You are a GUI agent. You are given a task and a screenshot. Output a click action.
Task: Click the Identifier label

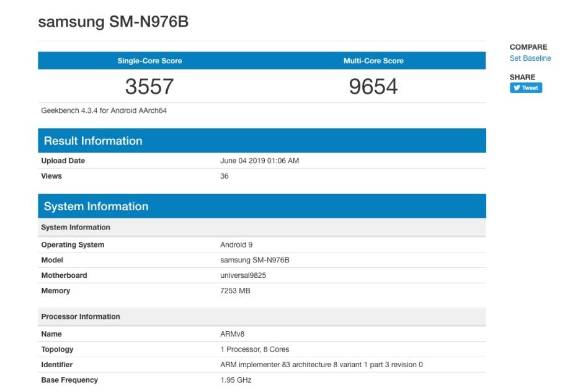pos(57,365)
